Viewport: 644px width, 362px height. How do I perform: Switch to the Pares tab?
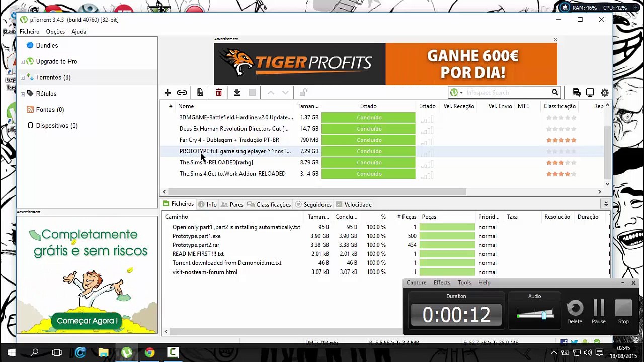tap(232, 204)
